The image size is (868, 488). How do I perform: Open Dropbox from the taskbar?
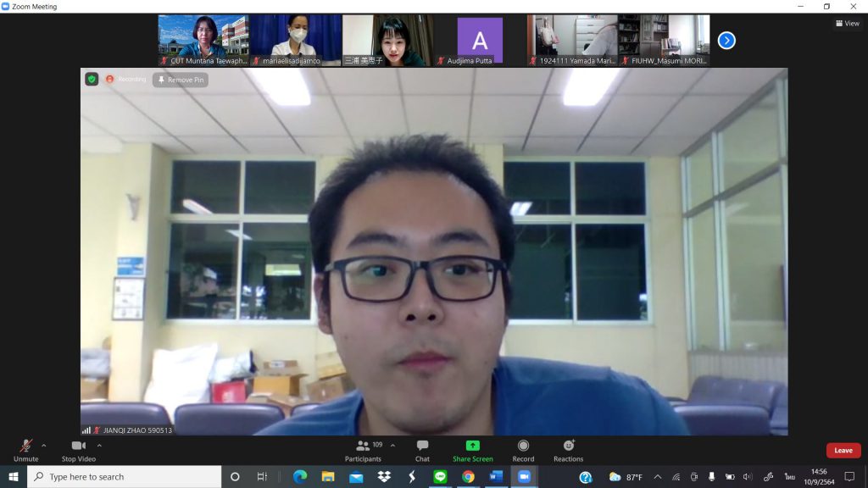(x=384, y=476)
